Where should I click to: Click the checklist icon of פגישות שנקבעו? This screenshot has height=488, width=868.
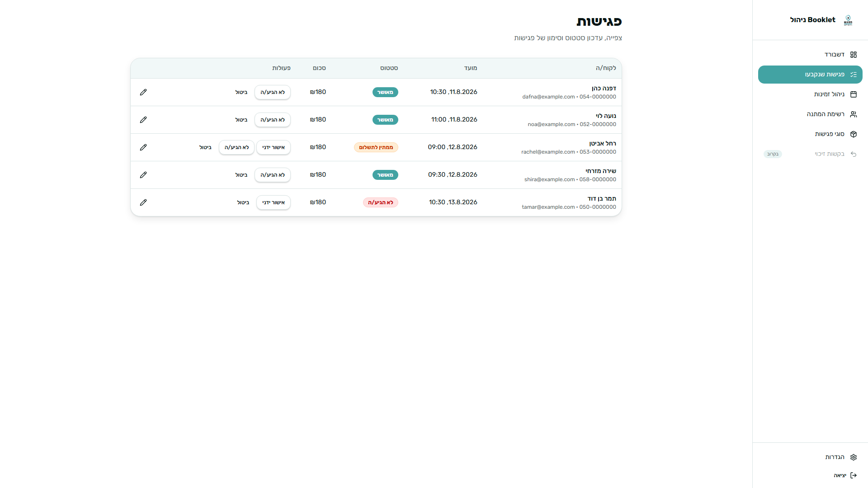(854, 75)
